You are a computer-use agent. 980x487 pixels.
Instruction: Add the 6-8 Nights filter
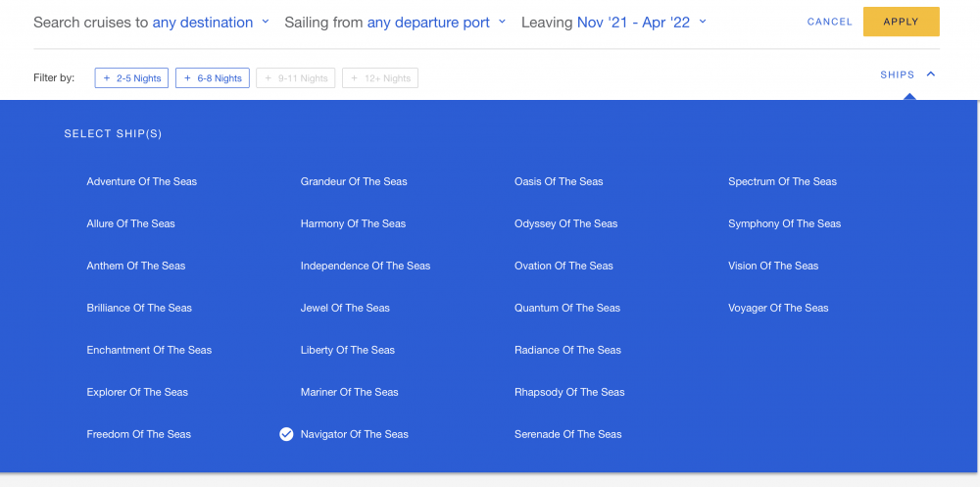coord(213,78)
